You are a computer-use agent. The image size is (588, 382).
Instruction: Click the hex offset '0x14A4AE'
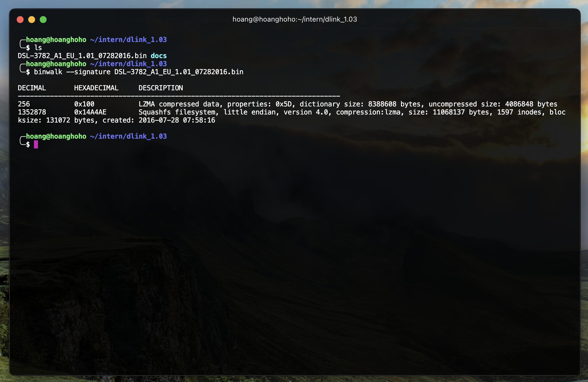click(90, 112)
